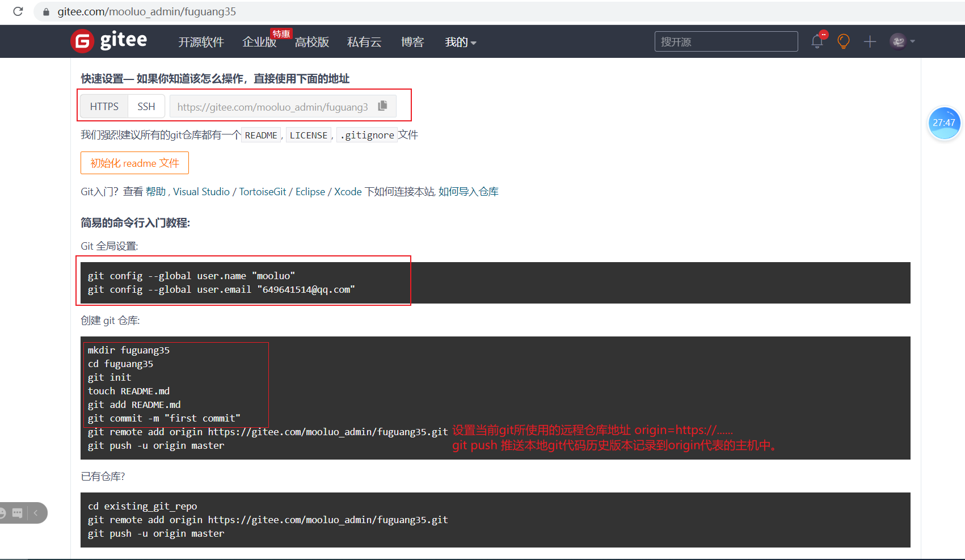This screenshot has height=560, width=965.
Task: Click the 搜开源 search field
Action: (x=726, y=41)
